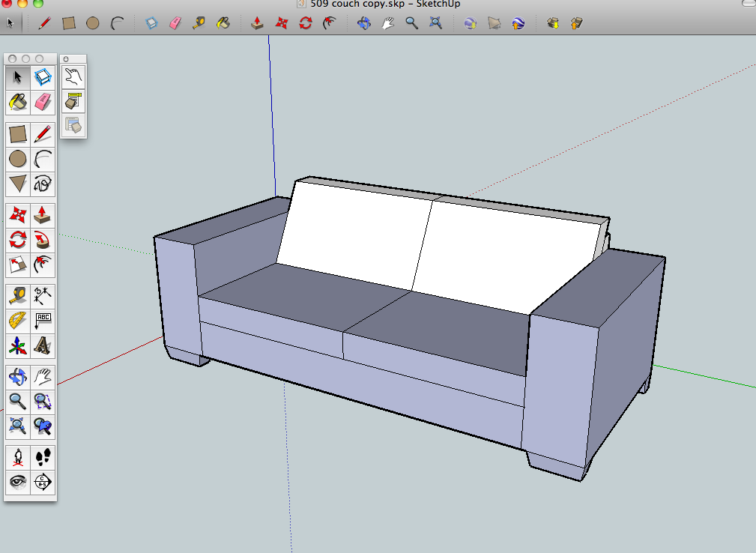Select the pink Eraser in the top toolbar
756x553 pixels.
[x=175, y=23]
